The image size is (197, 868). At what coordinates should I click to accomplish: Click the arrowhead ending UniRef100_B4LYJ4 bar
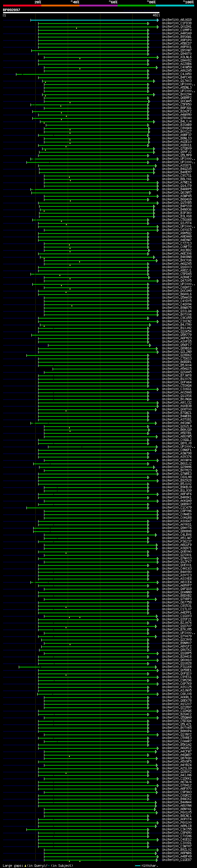(154, 122)
